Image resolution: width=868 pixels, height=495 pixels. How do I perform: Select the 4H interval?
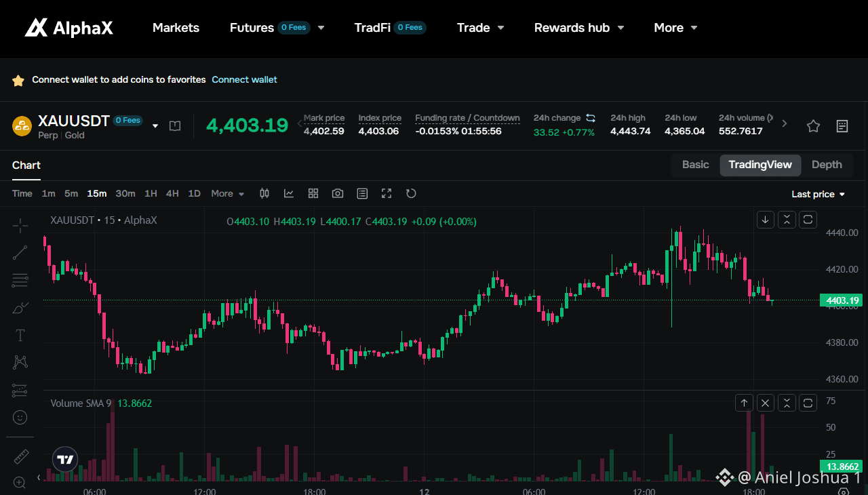pos(172,193)
